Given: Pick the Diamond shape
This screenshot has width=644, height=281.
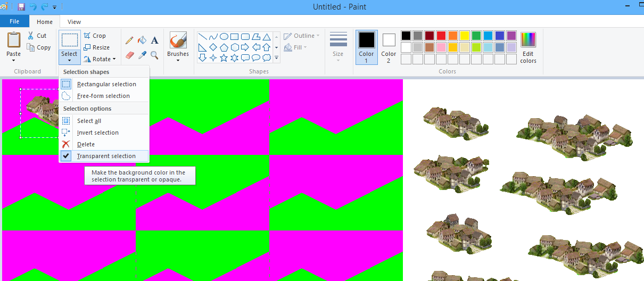Looking at the screenshot, I should pos(213,47).
